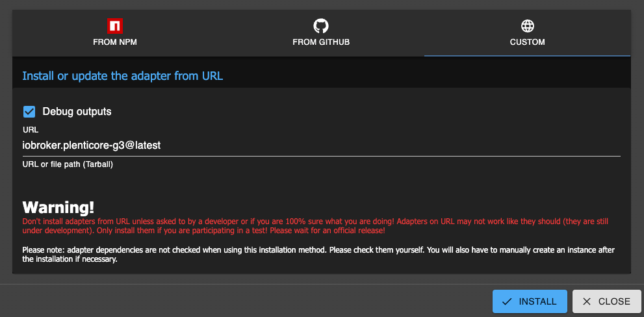Click the 'URL or file path (Tarball)' helper text

pos(68,164)
